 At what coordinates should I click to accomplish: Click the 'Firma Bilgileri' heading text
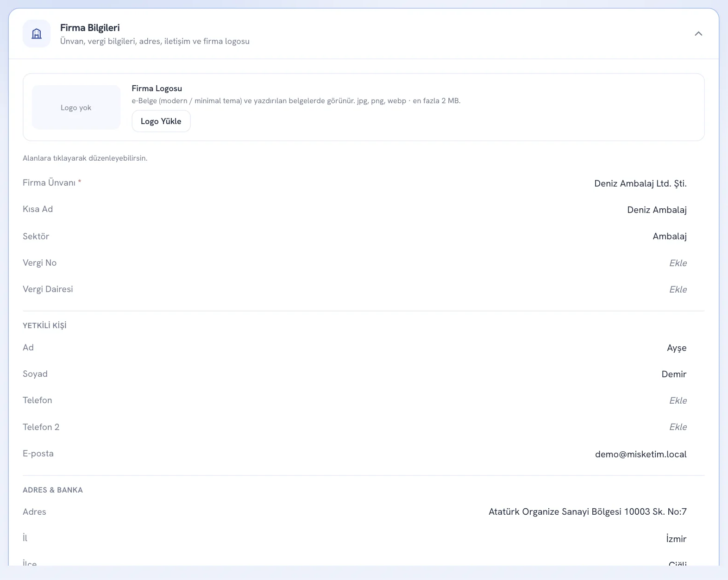tap(90, 28)
